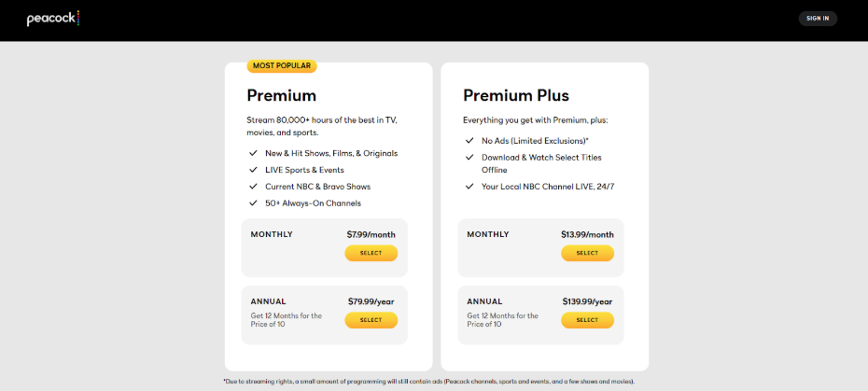
Task: Click checkmark beside No Ads feature
Action: 469,141
